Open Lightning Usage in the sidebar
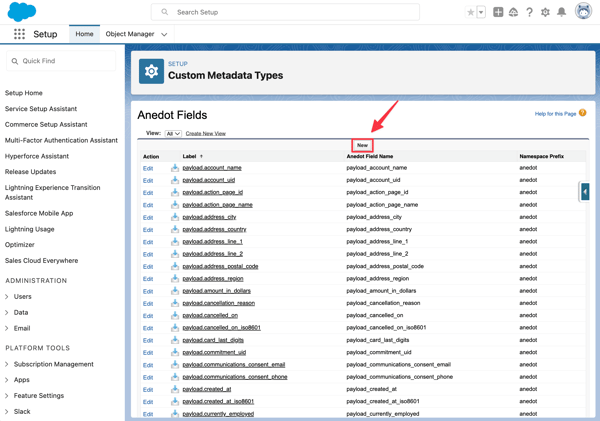The height and width of the screenshot is (421, 600). pos(29,229)
